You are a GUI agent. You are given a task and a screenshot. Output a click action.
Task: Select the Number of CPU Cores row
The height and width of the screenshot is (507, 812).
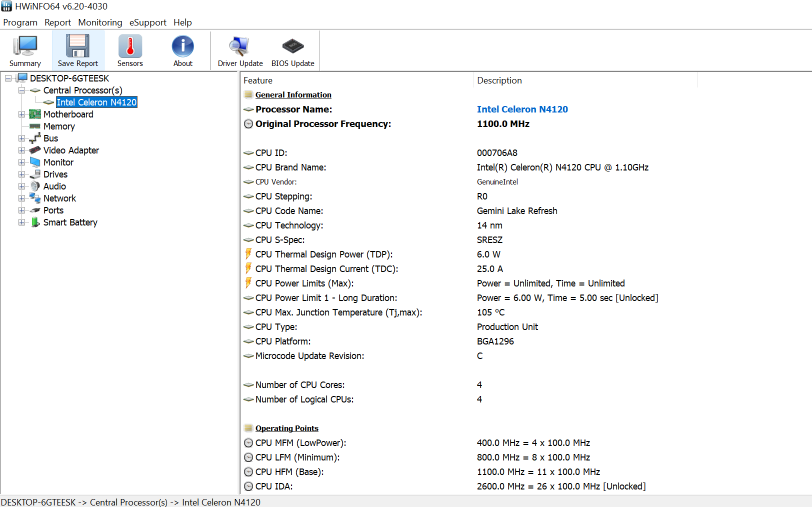tap(525, 385)
